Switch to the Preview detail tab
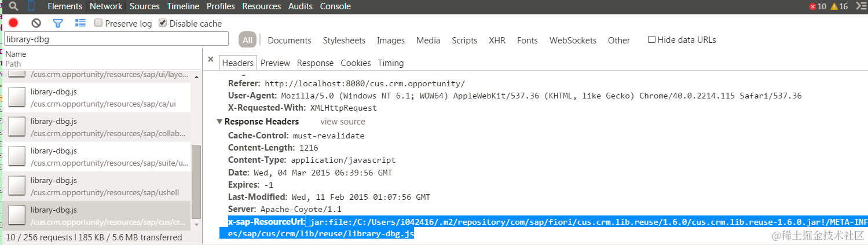 tap(275, 63)
